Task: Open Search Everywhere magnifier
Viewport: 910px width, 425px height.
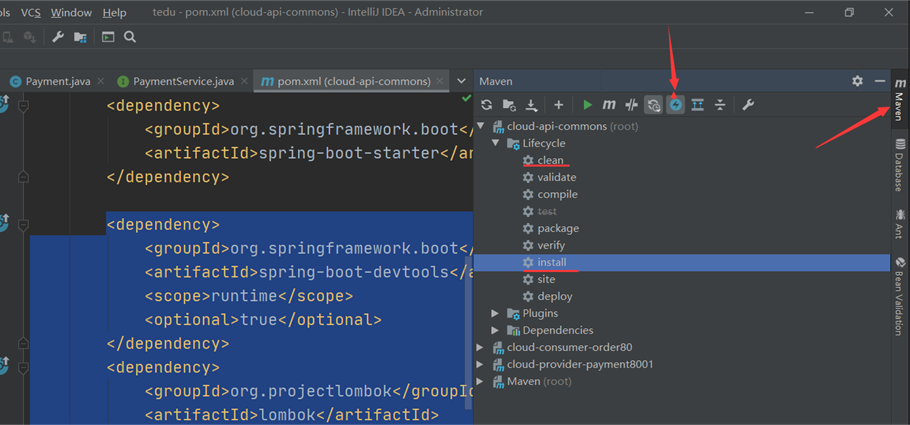Action: click(130, 37)
